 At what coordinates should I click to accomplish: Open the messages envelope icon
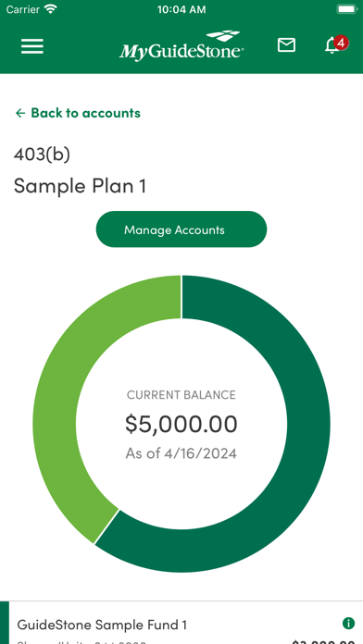(x=286, y=44)
